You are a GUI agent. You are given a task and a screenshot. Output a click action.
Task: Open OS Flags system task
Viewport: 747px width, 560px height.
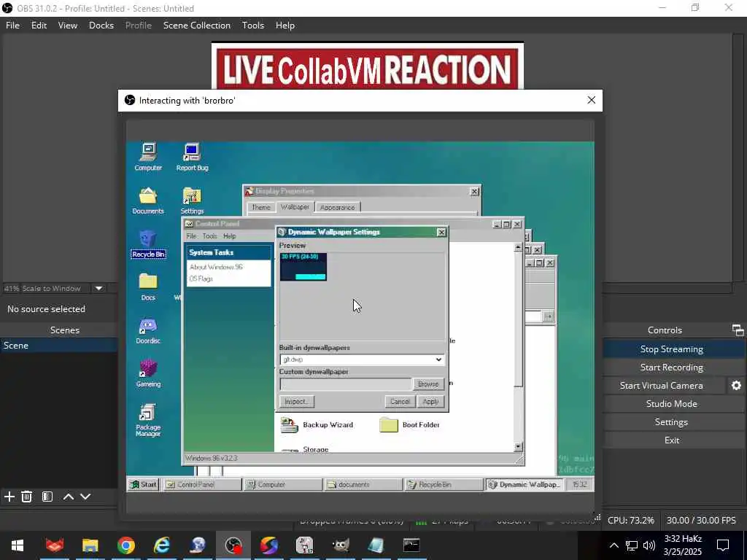click(x=201, y=279)
